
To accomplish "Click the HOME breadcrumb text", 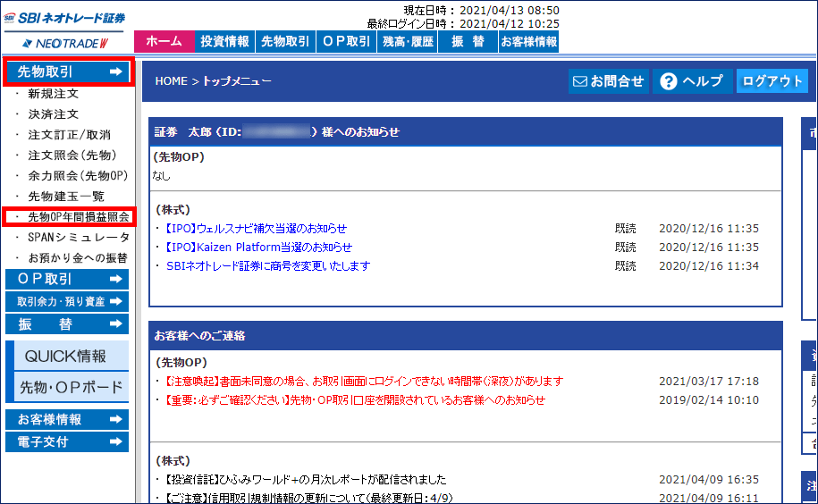I will (x=171, y=81).
